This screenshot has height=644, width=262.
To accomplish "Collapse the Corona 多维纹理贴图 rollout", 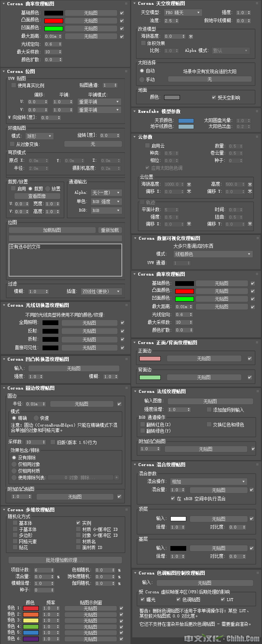I will pyautogui.click(x=4, y=510).
